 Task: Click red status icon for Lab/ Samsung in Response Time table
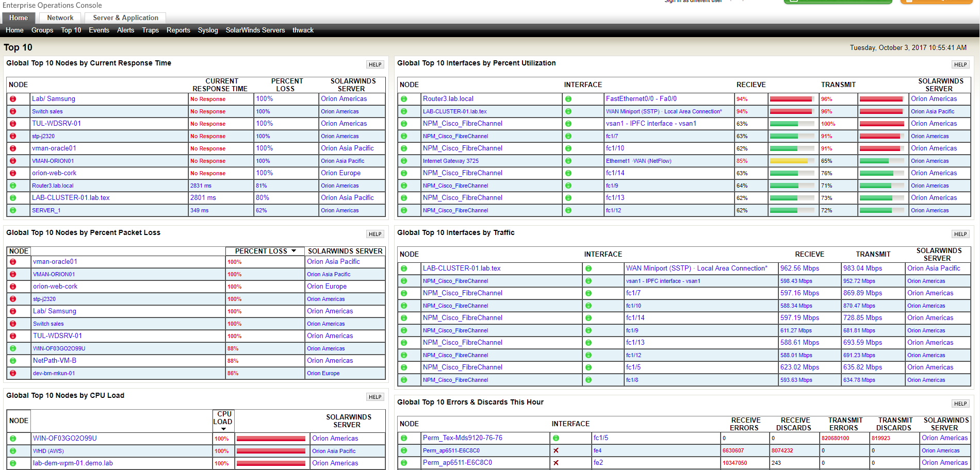click(x=13, y=99)
